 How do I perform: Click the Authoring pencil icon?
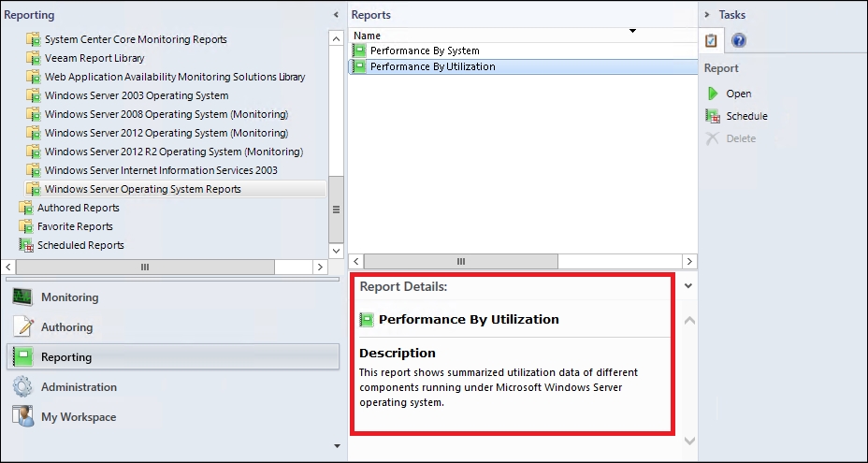[23, 326]
